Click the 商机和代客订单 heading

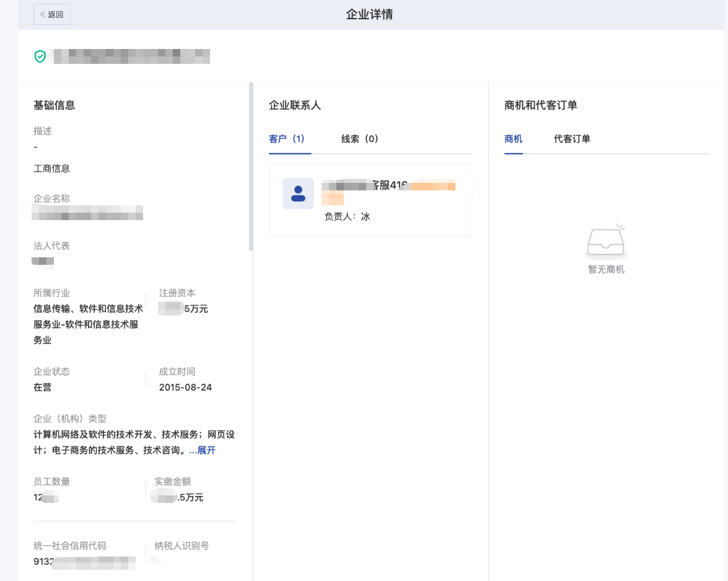(540, 105)
